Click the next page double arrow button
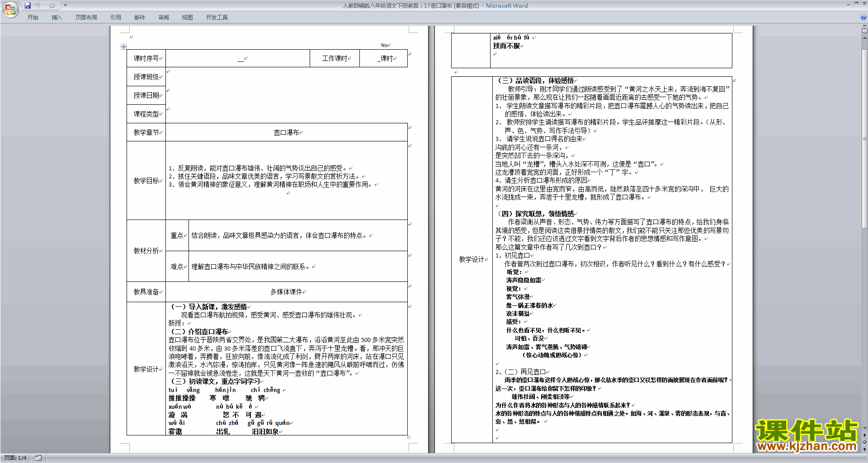The height and width of the screenshot is (463, 868). [865, 449]
